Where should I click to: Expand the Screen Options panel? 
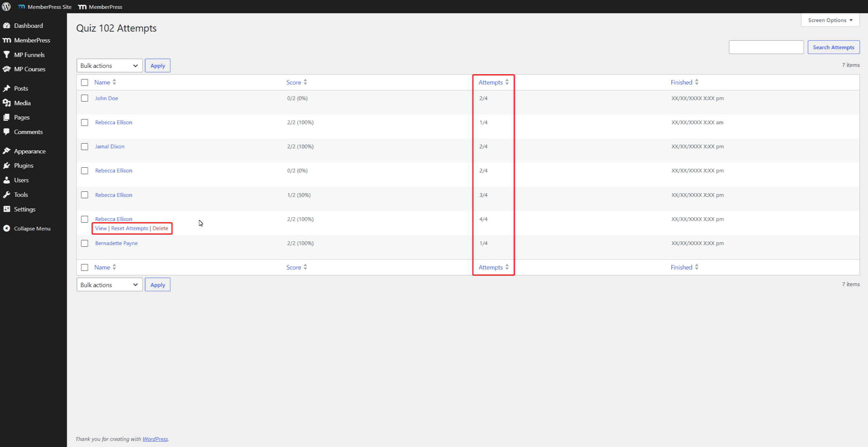[x=830, y=20]
